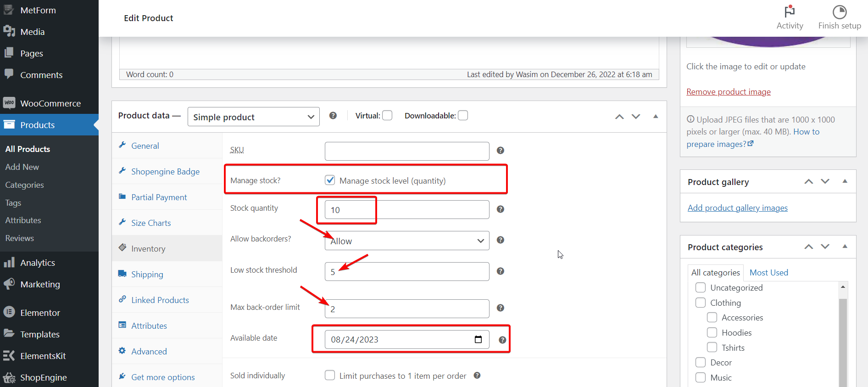Open the Simple product type dropdown
Screen dimensions: 868x387
click(x=253, y=117)
